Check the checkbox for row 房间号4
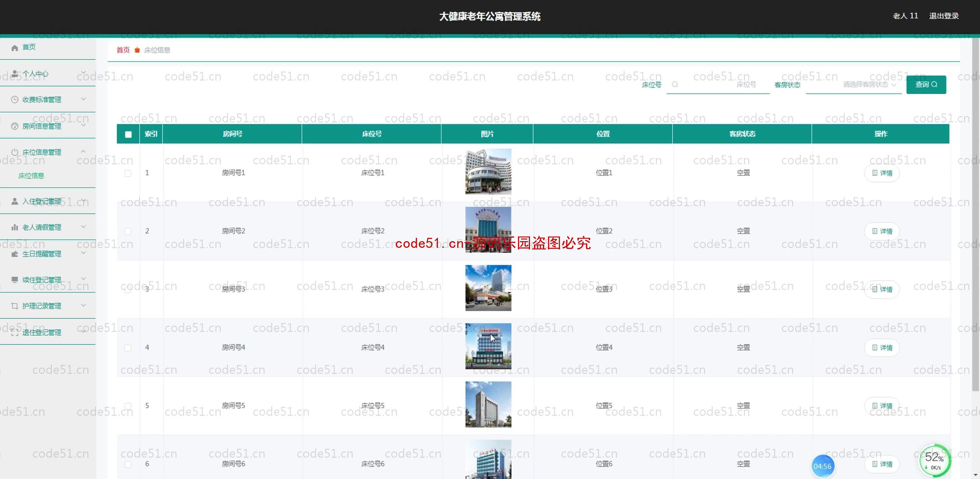Screen dimensions: 980x479 pos(128,348)
